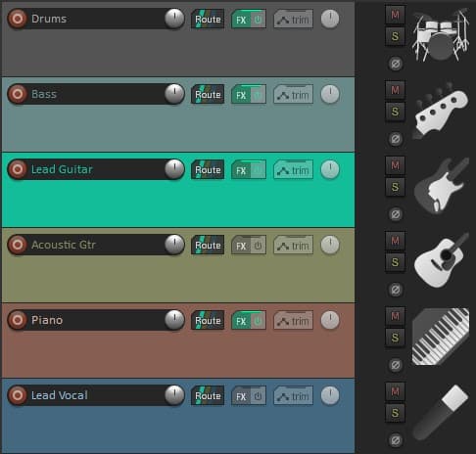
Task: Bypass FX power button on Drums track
Action: point(258,20)
